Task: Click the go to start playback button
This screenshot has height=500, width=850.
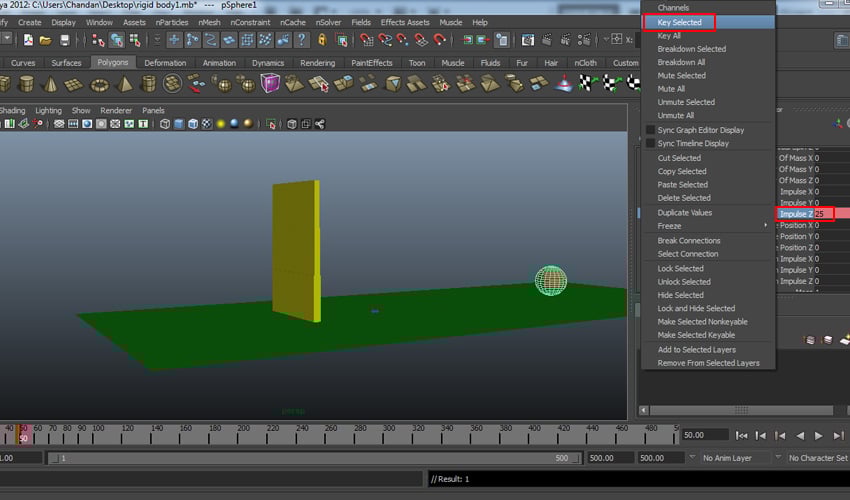Action: (740, 436)
